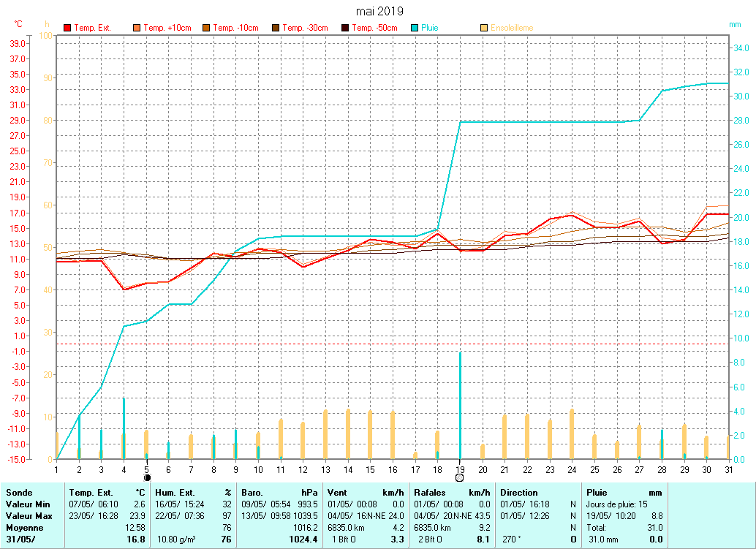
Task: Click the new moon icon below day 5
Action: pyautogui.click(x=146, y=477)
